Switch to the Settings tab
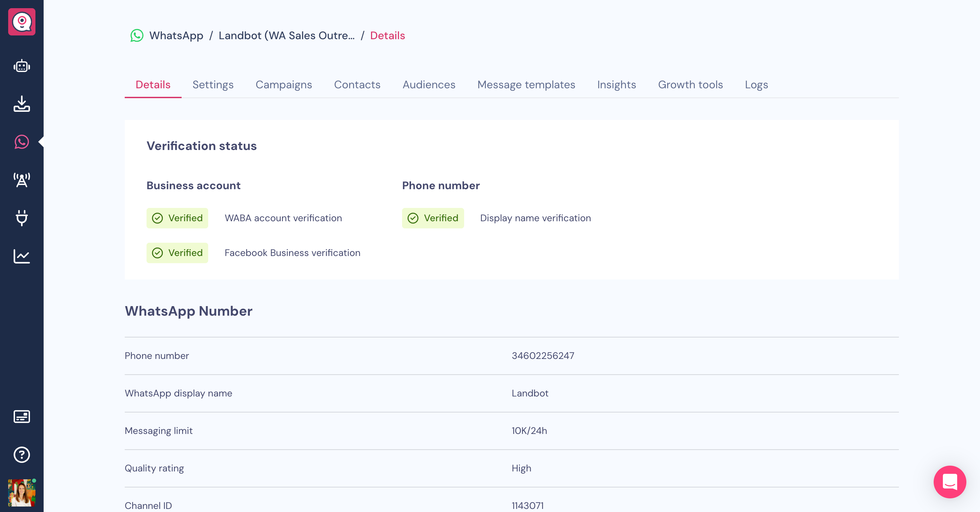980x512 pixels. (x=213, y=85)
